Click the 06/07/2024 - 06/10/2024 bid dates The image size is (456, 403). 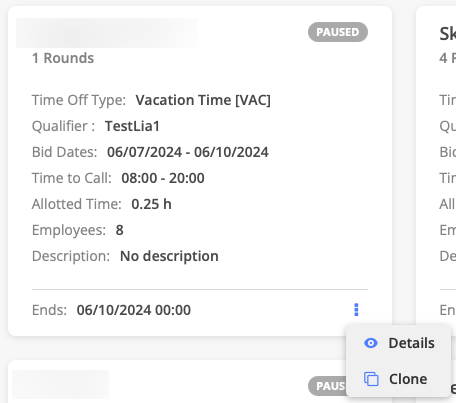pos(188,152)
